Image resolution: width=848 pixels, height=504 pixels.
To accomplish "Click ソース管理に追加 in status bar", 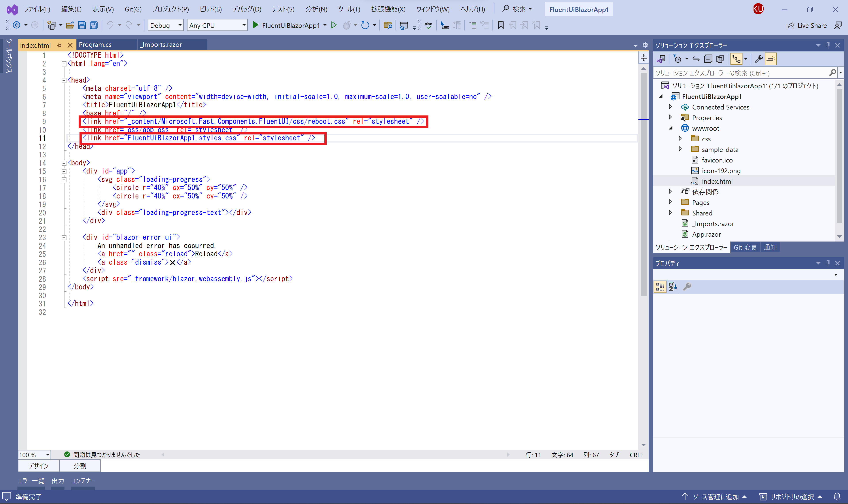I will (x=714, y=496).
